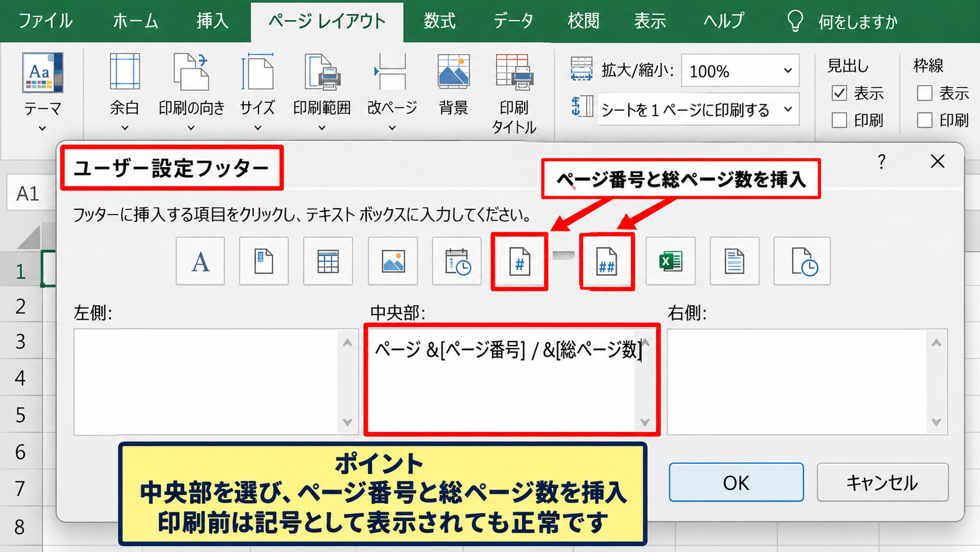Switch to the 数式 tab

[440, 21]
